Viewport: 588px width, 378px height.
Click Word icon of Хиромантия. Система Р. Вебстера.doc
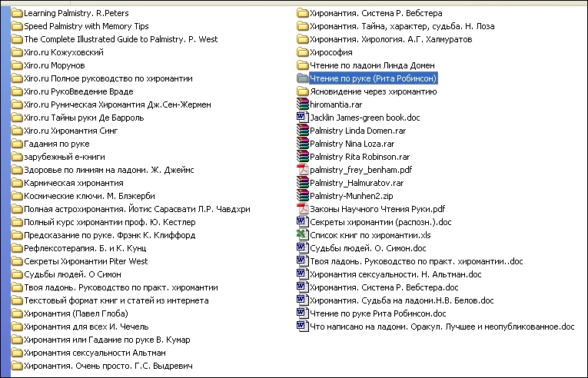click(x=302, y=287)
